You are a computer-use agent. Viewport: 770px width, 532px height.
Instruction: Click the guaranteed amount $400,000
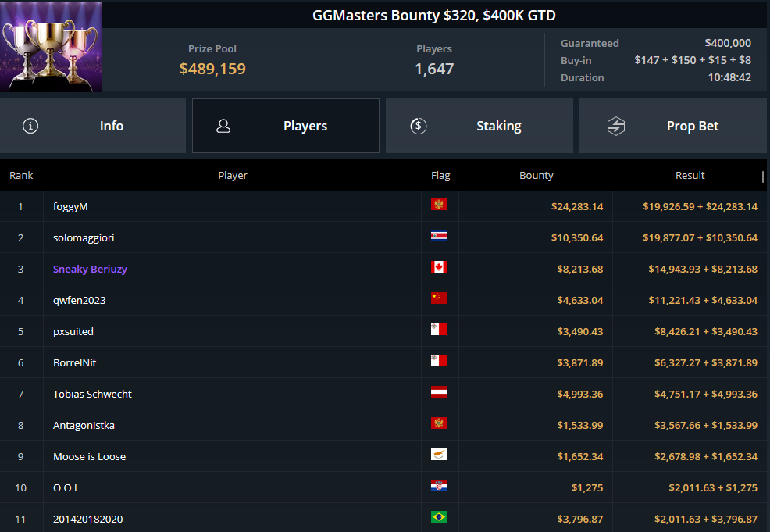click(728, 43)
